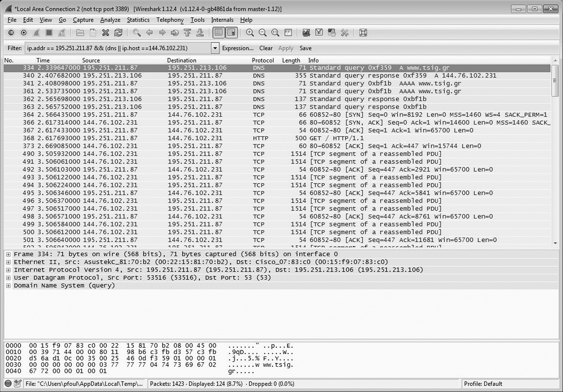Viewport: 563px width, 392px height.
Task: Toggle packet list colorization
Action: 218,33
